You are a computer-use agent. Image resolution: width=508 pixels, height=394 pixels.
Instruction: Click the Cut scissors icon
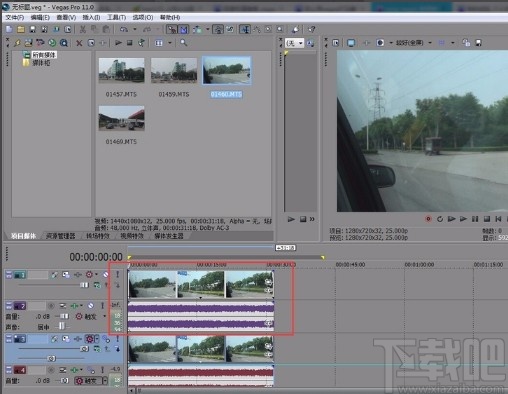[83, 29]
